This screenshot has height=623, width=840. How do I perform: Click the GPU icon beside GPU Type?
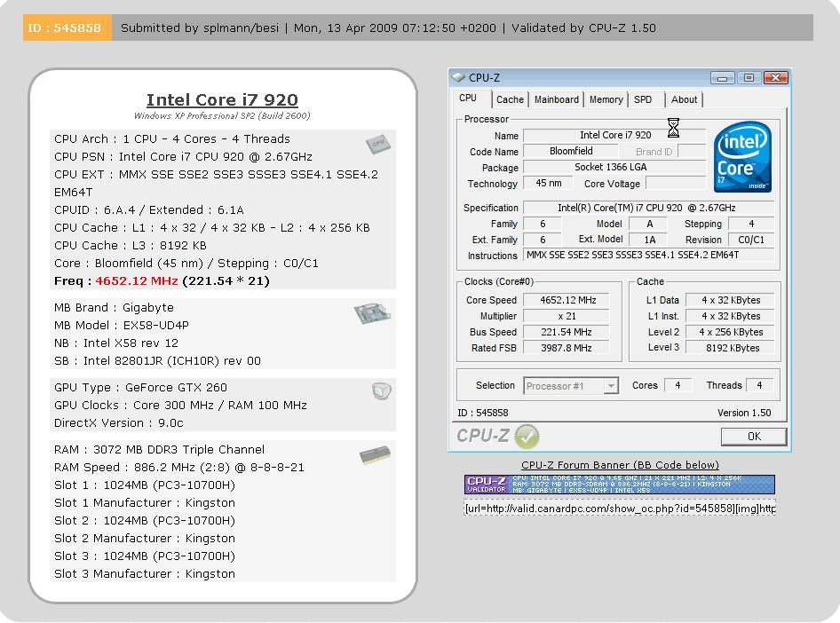(382, 391)
